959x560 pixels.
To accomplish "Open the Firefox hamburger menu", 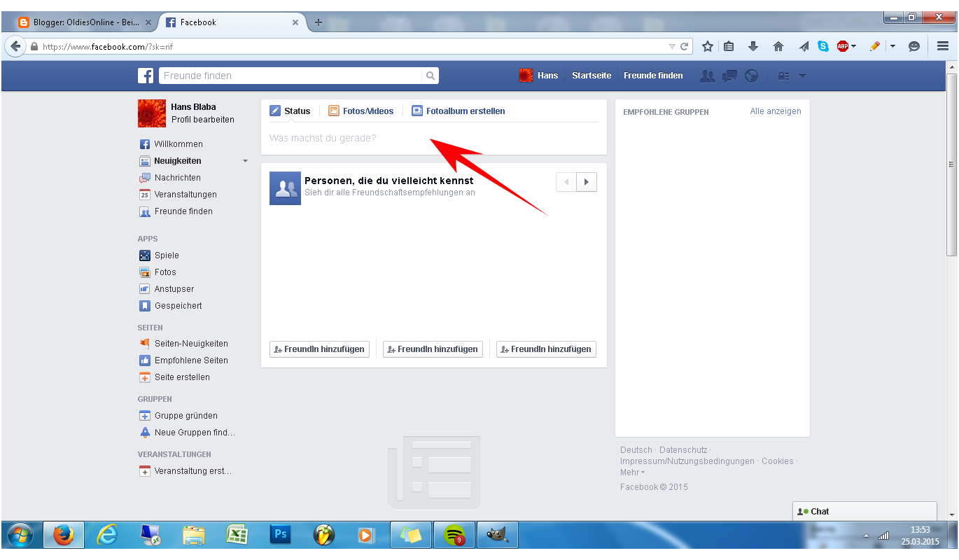I will tap(943, 46).
